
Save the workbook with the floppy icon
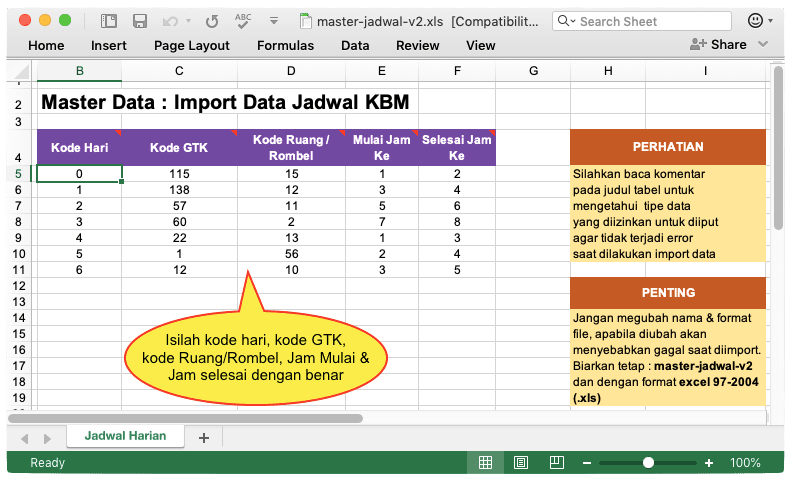click(140, 21)
